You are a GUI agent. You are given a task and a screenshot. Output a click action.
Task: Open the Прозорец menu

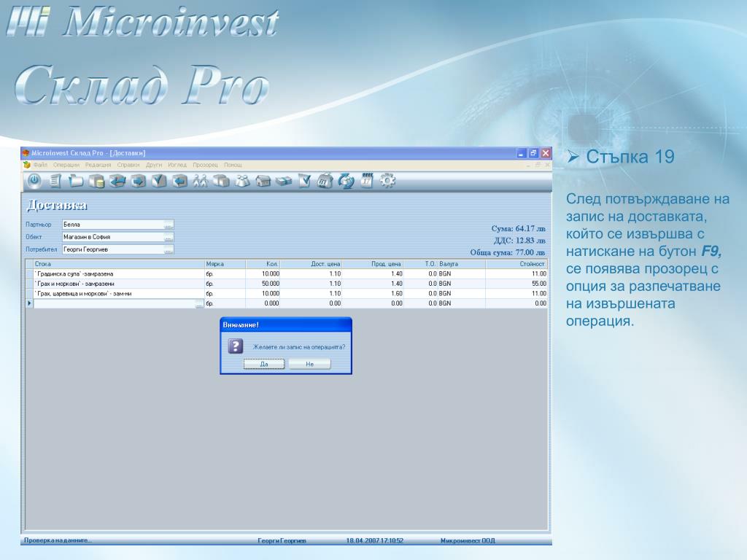coord(205,165)
